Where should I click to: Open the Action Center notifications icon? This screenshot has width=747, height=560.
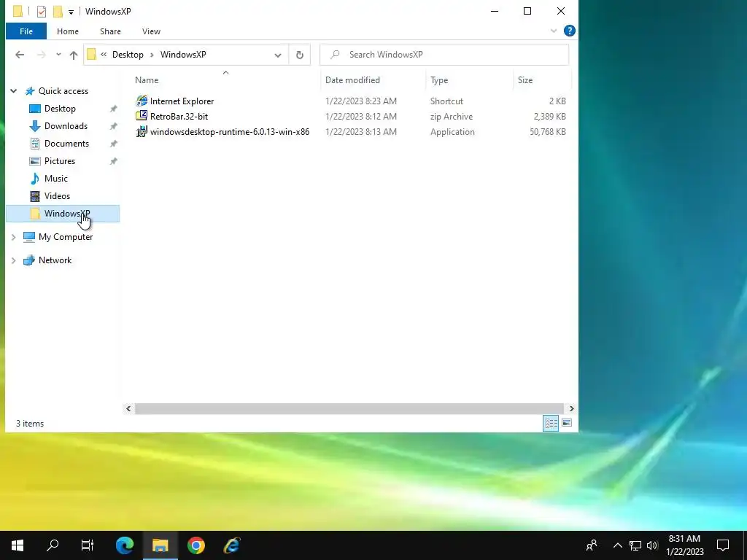point(723,545)
